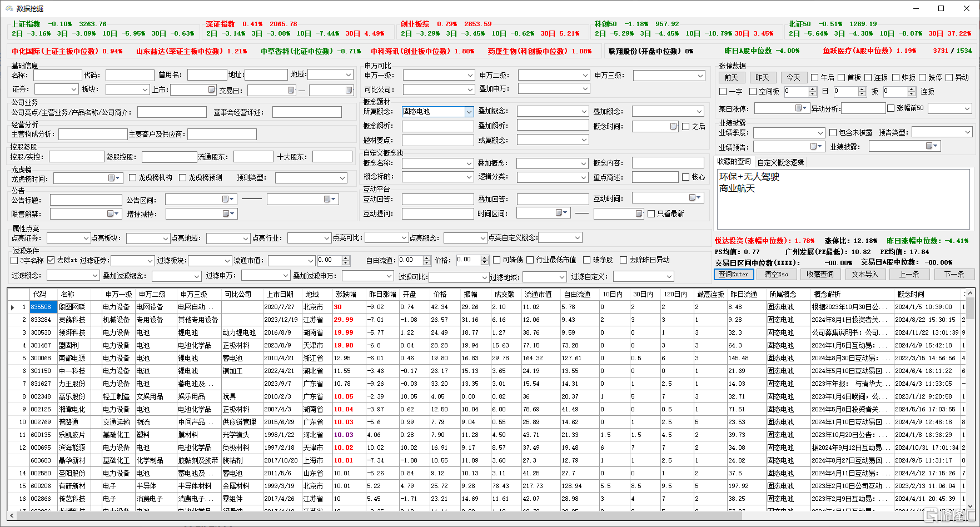980x527 pixels.
Task: Decrease the 流通市值 spinner value
Action: tap(346, 262)
